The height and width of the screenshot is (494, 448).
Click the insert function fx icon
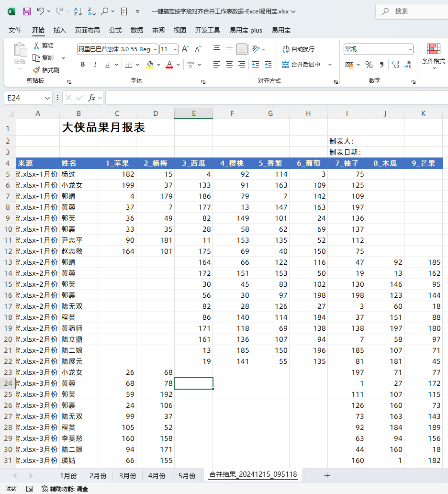pos(91,98)
